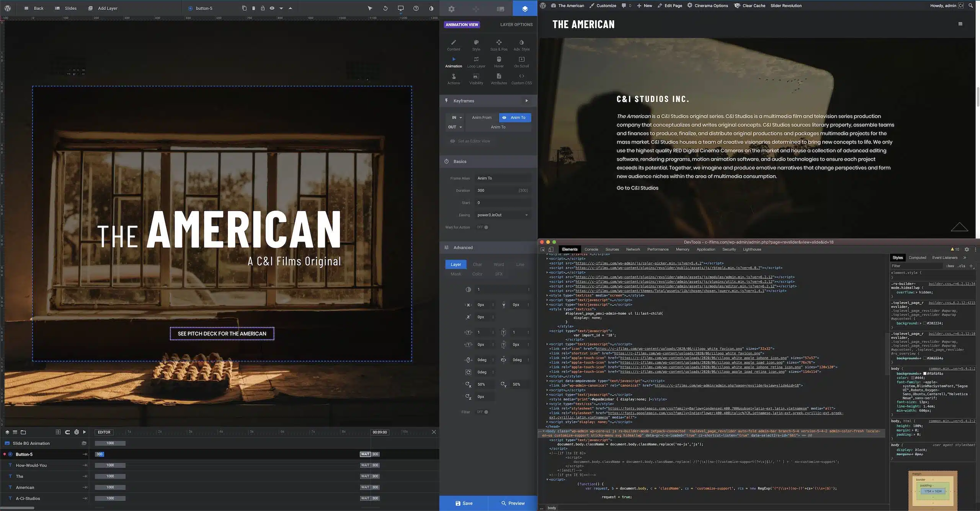Switch to Network tab in DevTools
This screenshot has height=511, width=980.
pyautogui.click(x=633, y=249)
